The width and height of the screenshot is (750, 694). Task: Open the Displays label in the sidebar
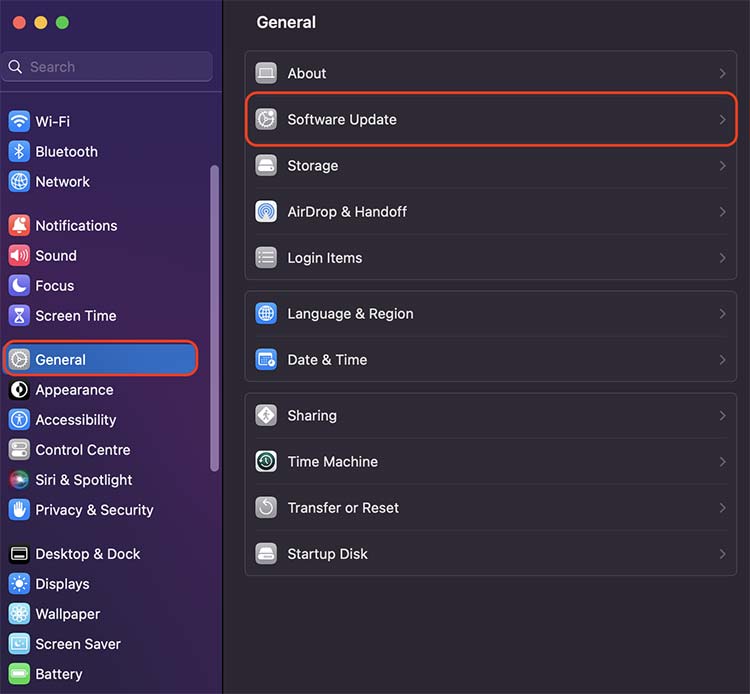(63, 584)
